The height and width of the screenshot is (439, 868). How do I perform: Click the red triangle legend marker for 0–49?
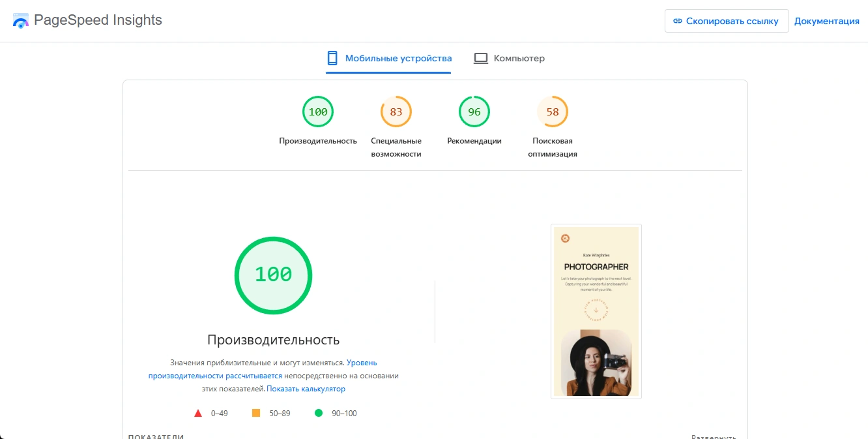coord(198,413)
